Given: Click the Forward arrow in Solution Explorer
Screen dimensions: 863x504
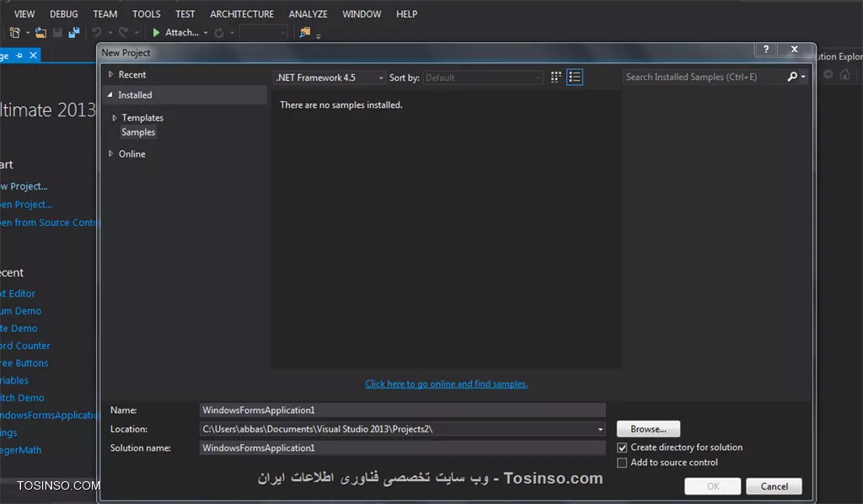Looking at the screenshot, I should click(828, 74).
